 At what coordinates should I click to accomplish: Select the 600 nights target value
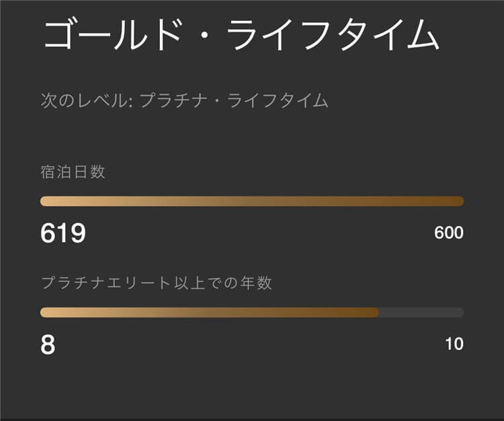coord(449,233)
